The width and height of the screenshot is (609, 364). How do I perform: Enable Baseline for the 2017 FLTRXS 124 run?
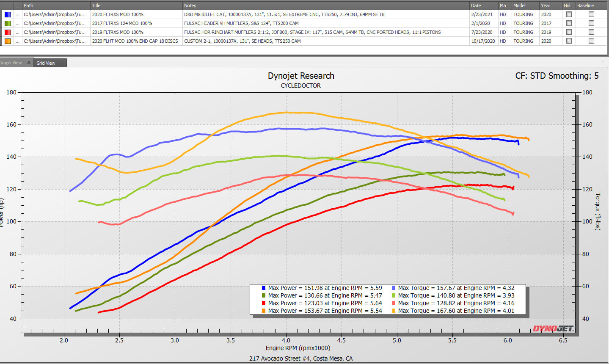click(591, 23)
